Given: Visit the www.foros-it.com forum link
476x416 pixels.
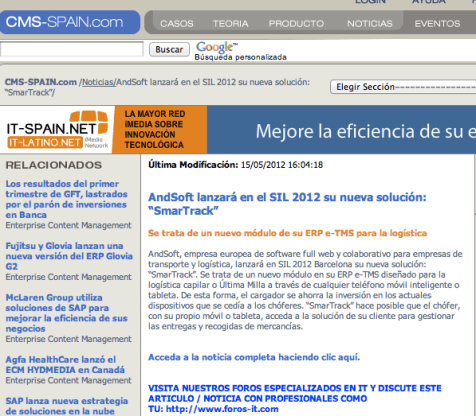Looking at the screenshot, I should pos(222,409).
